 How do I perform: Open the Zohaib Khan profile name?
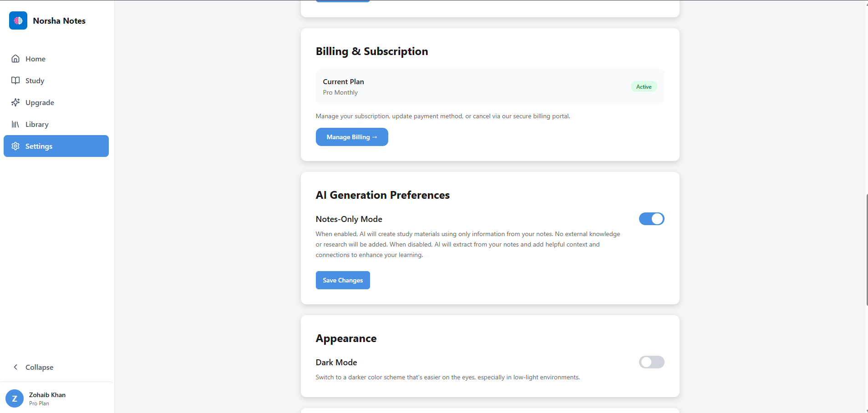47,395
